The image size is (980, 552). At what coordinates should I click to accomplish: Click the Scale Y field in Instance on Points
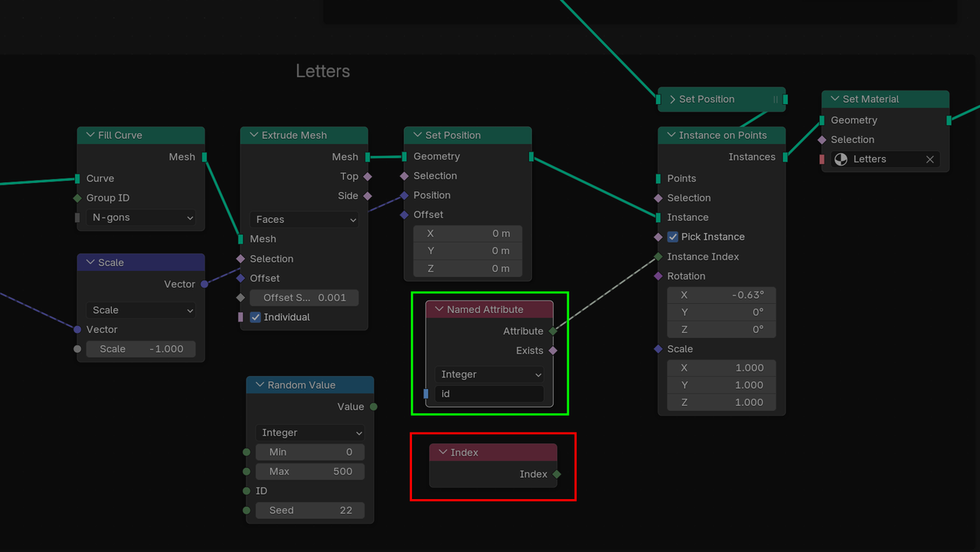[721, 385]
